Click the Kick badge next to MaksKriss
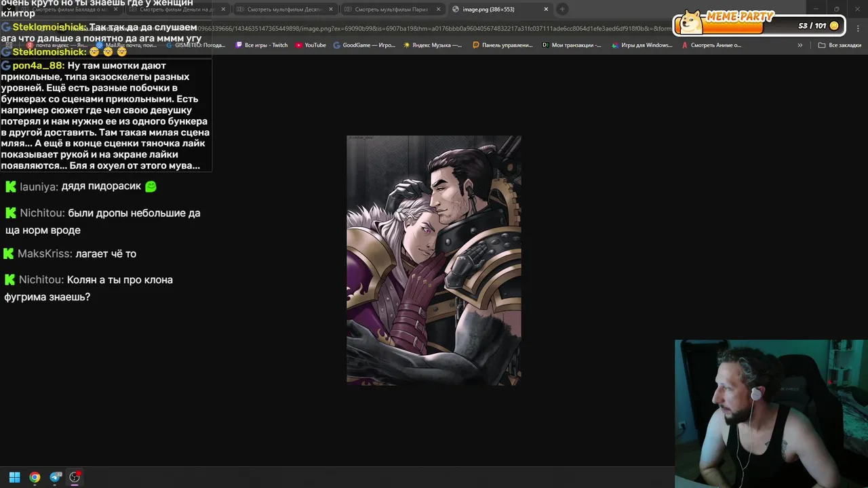 click(8, 253)
